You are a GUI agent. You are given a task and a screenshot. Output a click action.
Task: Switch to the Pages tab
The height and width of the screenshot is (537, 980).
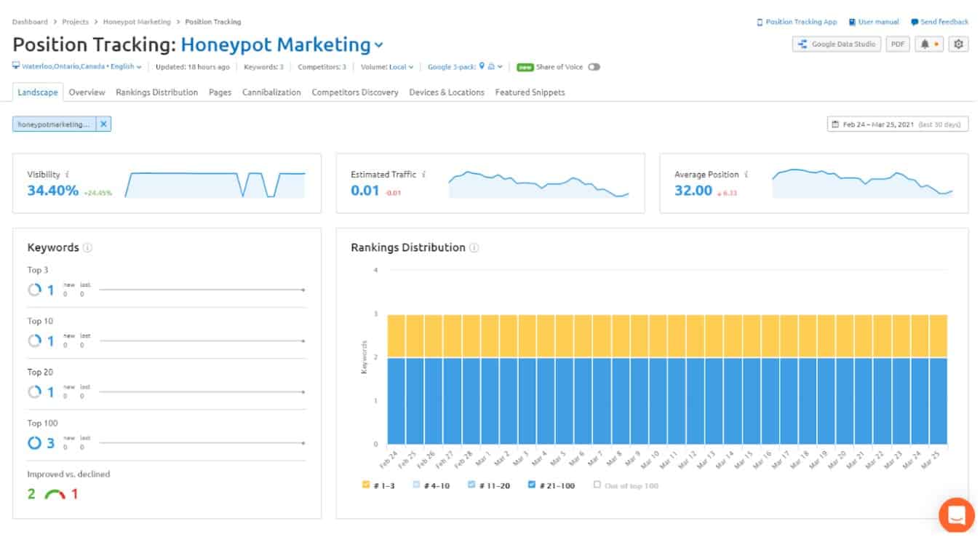coord(220,92)
